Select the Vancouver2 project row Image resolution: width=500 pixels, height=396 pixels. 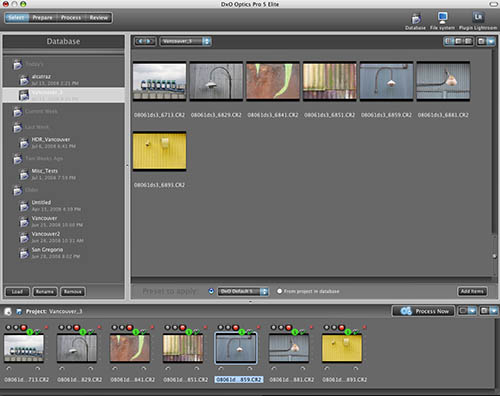[64, 237]
